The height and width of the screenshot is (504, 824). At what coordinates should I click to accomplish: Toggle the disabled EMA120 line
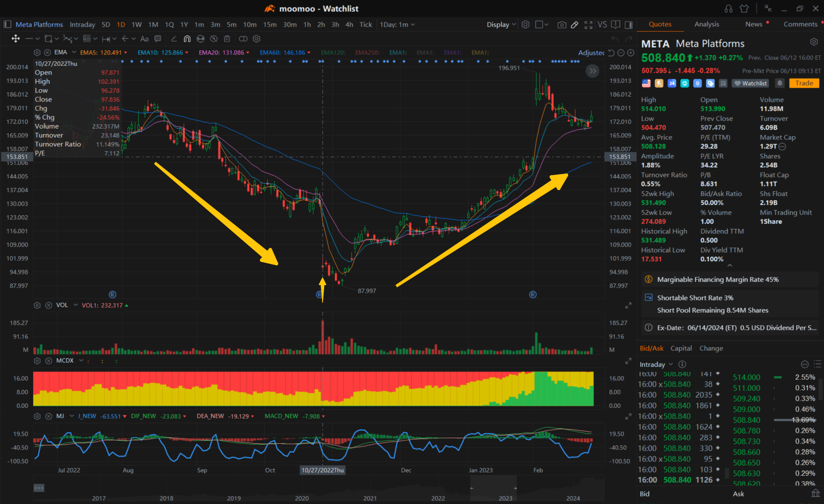point(333,53)
